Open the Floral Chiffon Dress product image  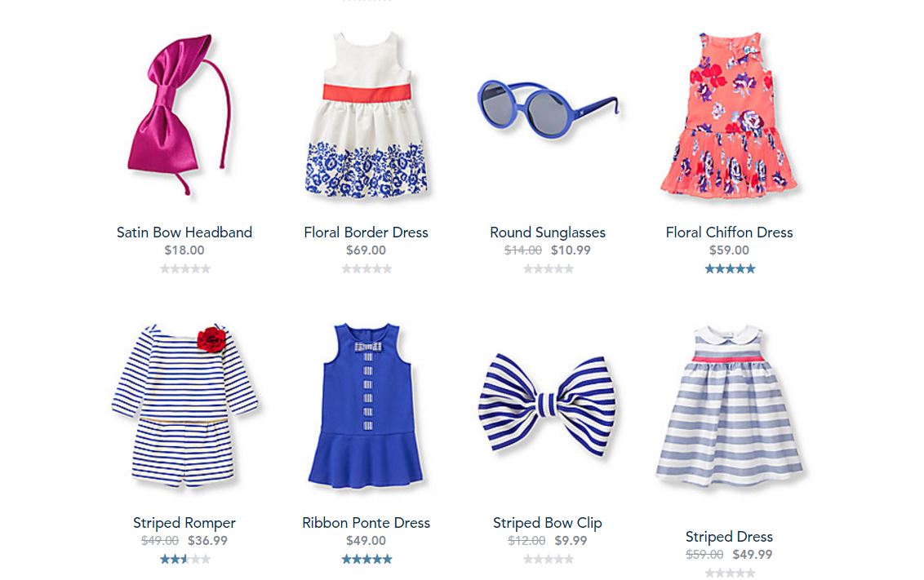click(729, 114)
